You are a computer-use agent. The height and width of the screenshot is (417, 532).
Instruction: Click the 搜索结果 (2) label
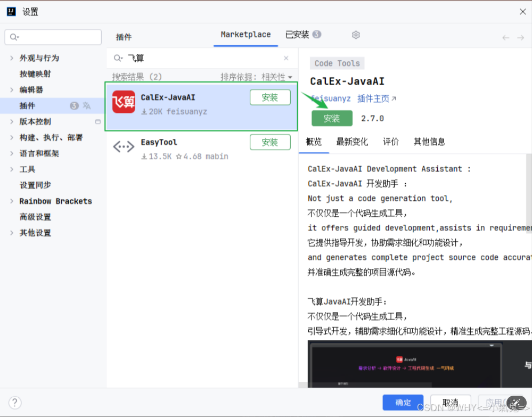click(137, 77)
